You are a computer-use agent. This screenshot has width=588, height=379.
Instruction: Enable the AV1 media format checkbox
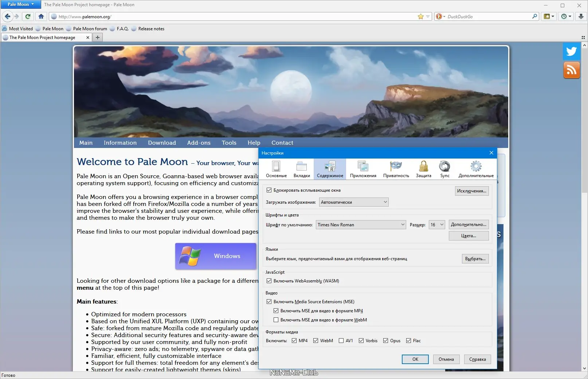click(341, 341)
